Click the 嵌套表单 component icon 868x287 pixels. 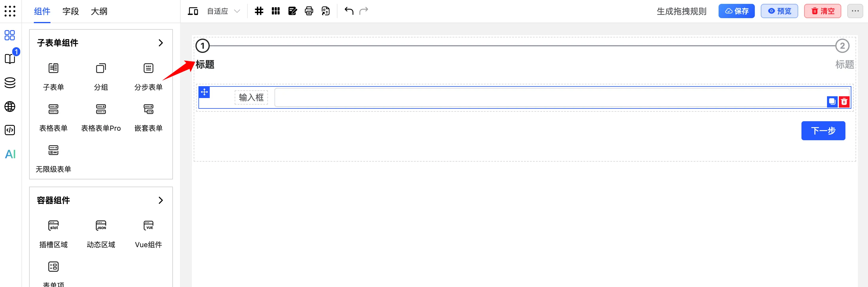point(148,109)
